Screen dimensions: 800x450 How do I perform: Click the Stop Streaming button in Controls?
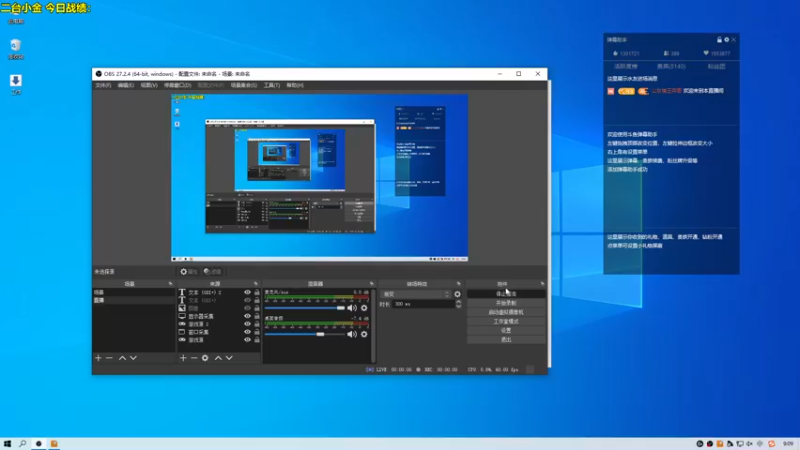tap(506, 294)
